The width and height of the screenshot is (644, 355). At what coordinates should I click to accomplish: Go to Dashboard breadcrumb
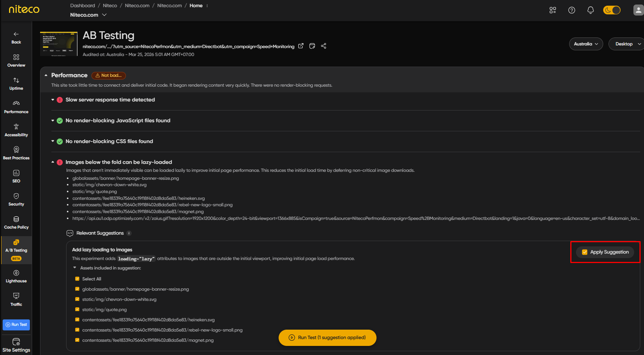82,6
